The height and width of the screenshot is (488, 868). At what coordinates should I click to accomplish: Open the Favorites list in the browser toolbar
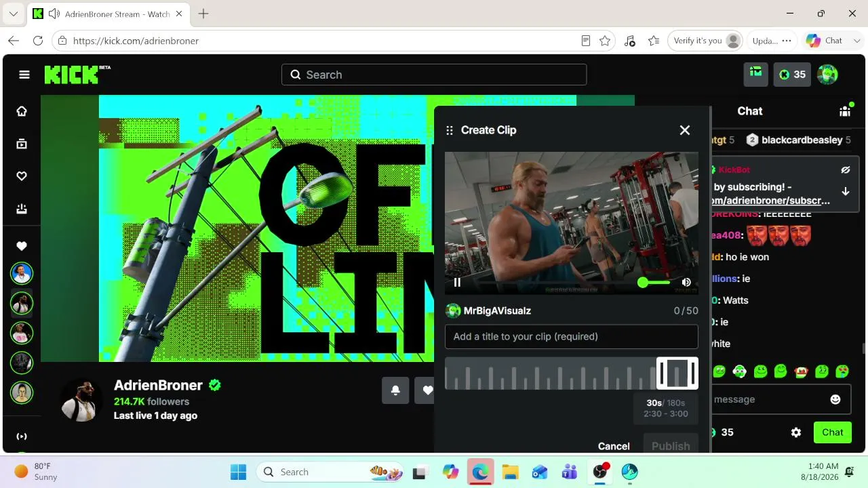654,41
